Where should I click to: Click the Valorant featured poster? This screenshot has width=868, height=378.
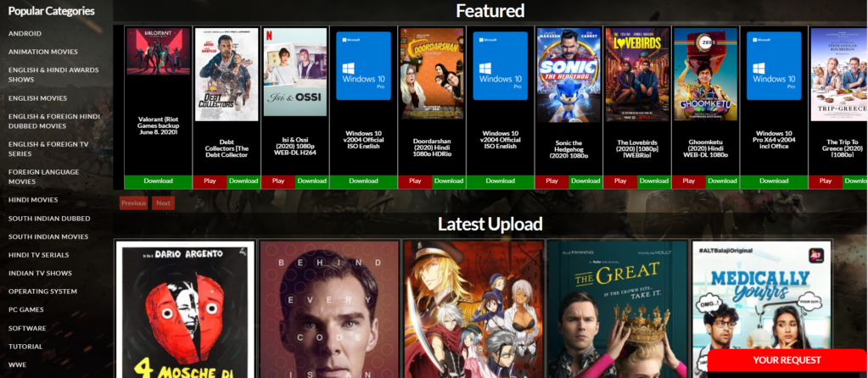(159, 52)
